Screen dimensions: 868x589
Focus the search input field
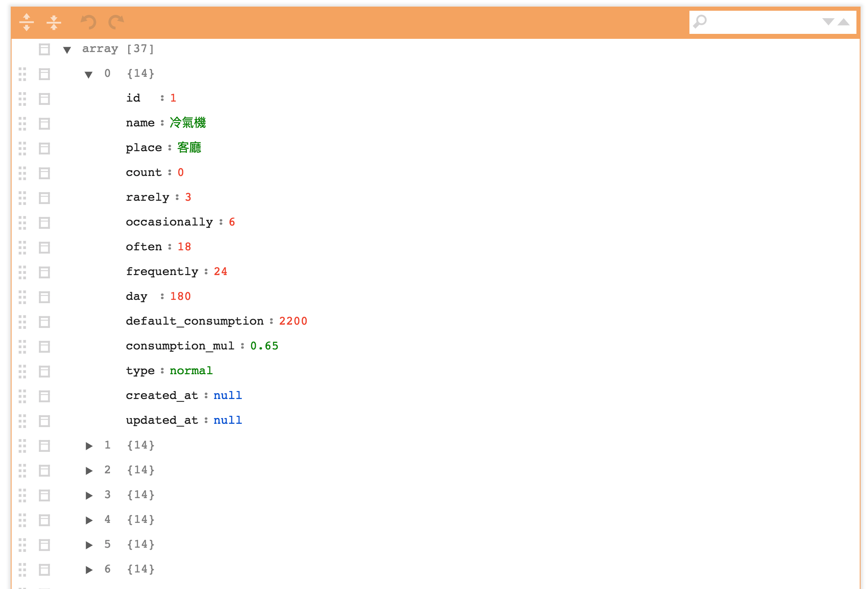[x=764, y=22]
